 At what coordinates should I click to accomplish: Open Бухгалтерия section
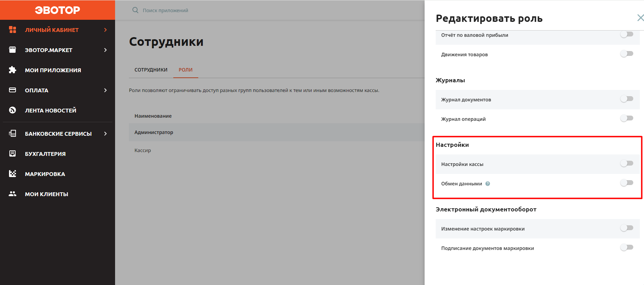point(58,154)
